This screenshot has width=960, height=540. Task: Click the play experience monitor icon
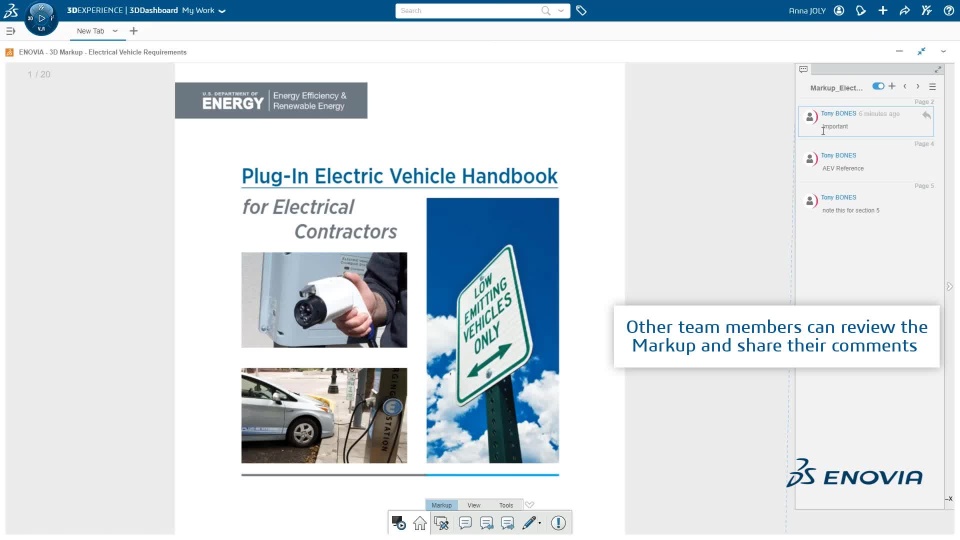(x=399, y=523)
